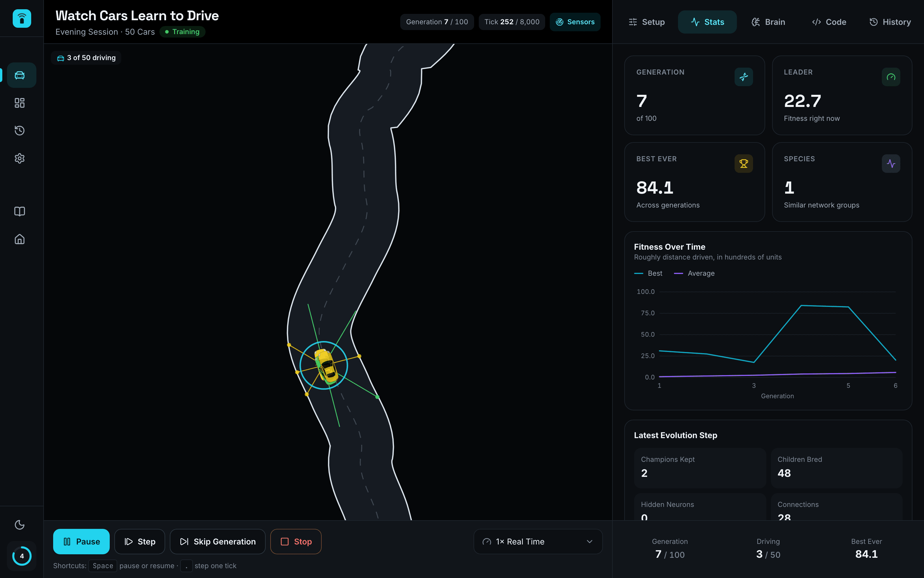
Task: Click the Latest Evolution Step heading
Action: 675,436
